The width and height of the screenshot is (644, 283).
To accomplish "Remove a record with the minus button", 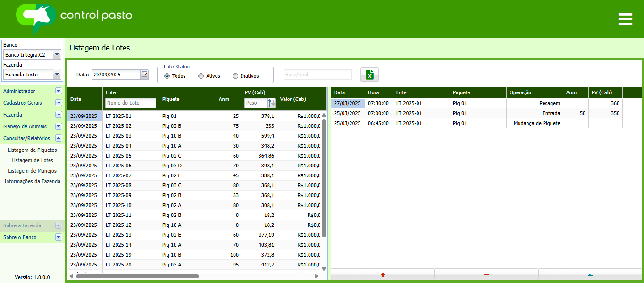I will (486, 275).
